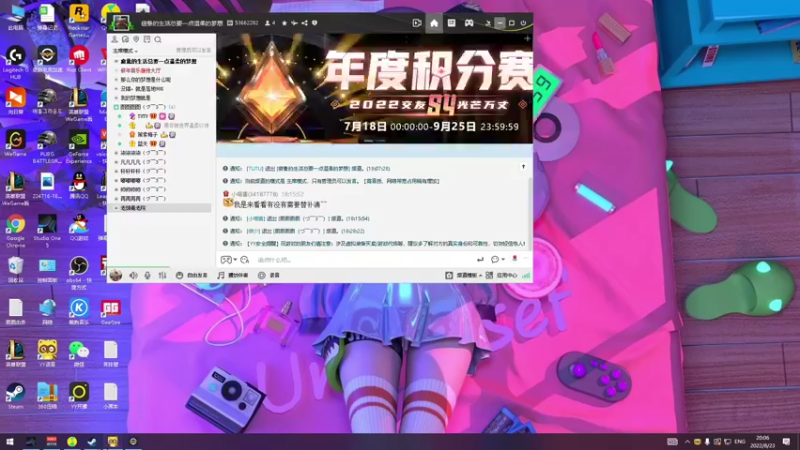Open GeeGee desktop icon
This screenshot has width=800, height=450.
(110, 312)
